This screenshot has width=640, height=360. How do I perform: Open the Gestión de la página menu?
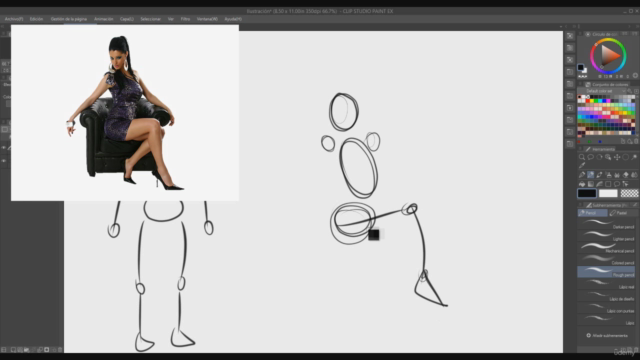(x=69, y=19)
